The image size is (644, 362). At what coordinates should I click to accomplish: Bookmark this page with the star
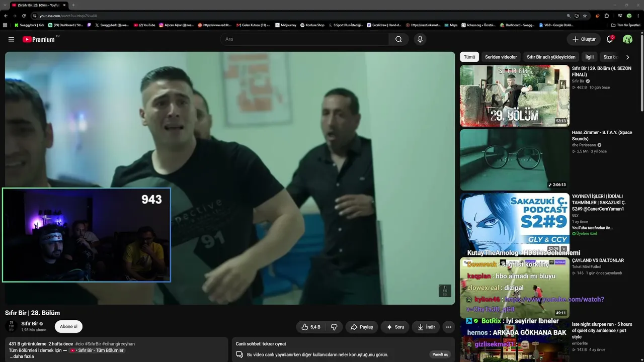pyautogui.click(x=585, y=16)
